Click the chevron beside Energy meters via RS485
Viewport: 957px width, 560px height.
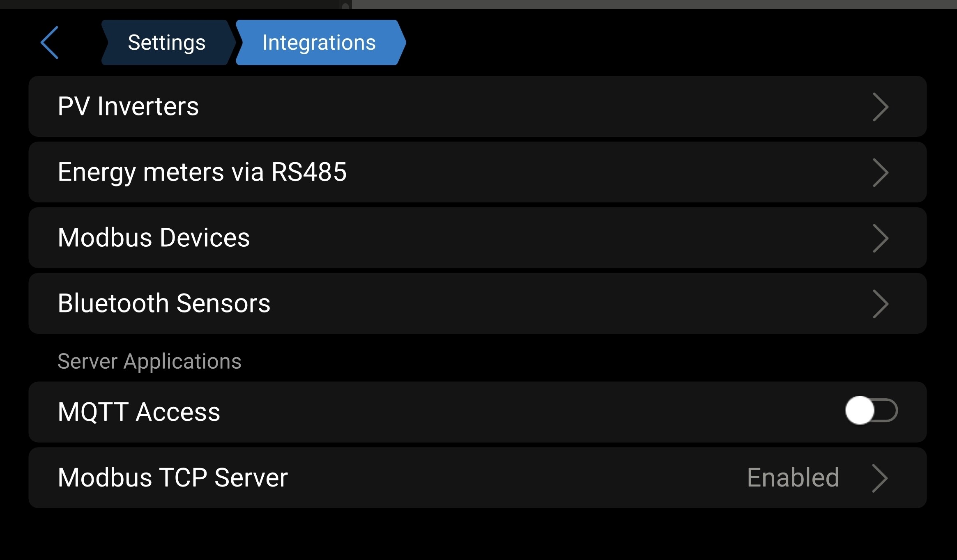[x=880, y=172]
